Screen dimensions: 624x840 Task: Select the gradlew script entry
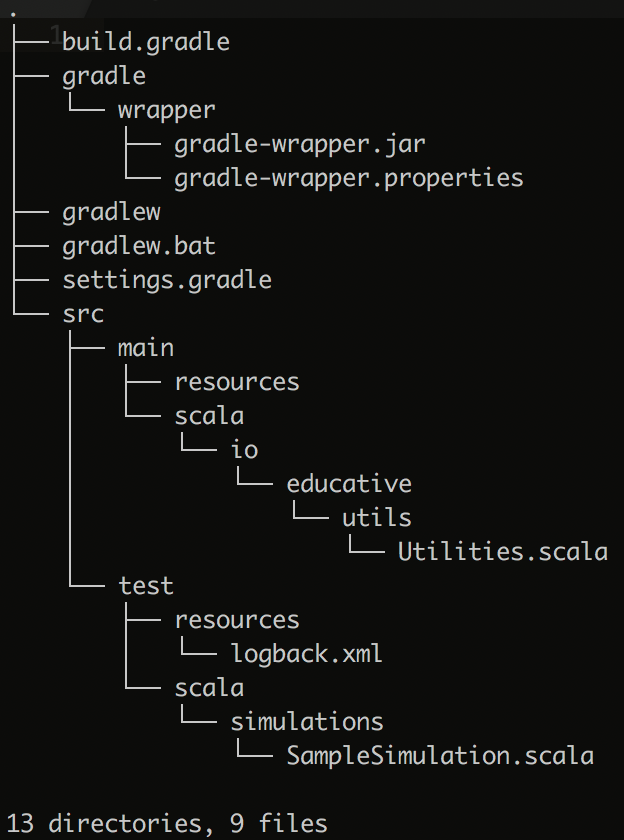tap(111, 213)
